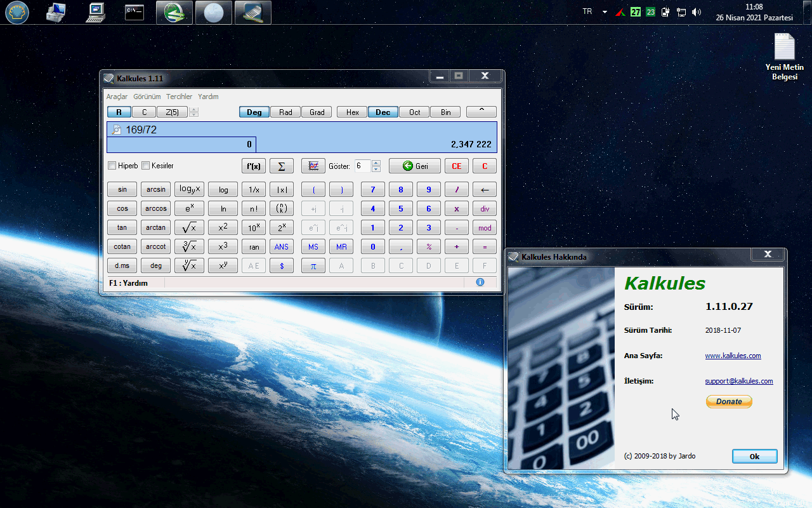This screenshot has height=508, width=812.
Task: Click the MR memory recall button
Action: point(341,246)
